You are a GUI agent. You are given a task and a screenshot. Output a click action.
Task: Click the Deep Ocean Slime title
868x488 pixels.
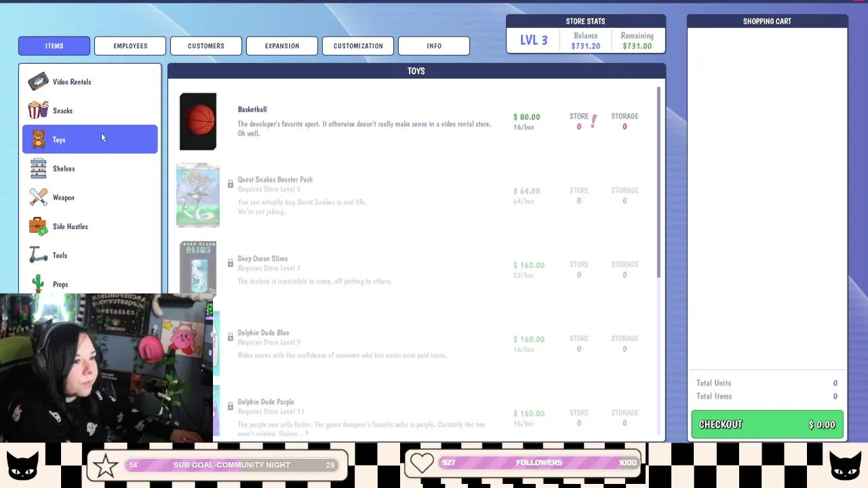(262, 259)
